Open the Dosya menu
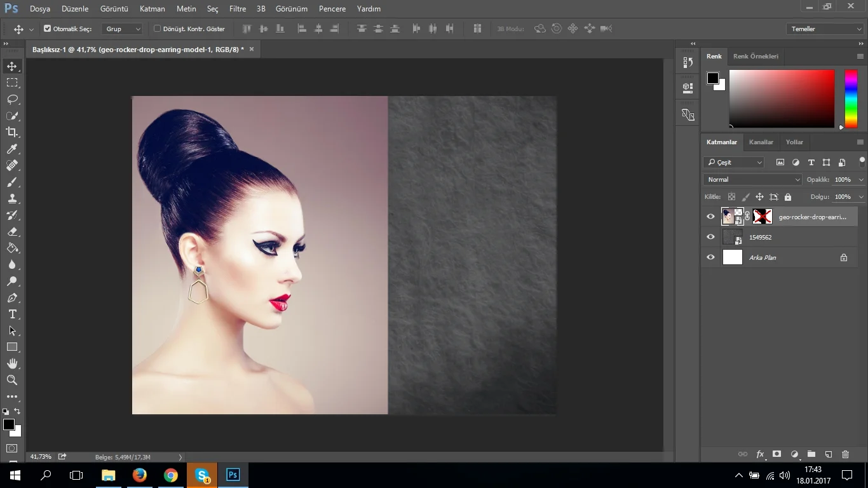Viewport: 868px width, 488px height. [x=40, y=9]
